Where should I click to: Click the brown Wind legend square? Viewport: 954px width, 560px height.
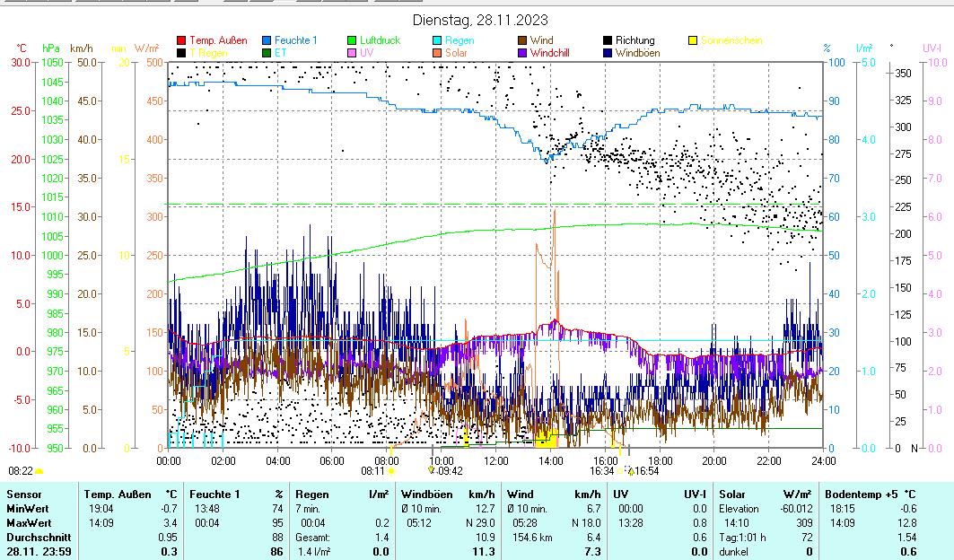522,40
